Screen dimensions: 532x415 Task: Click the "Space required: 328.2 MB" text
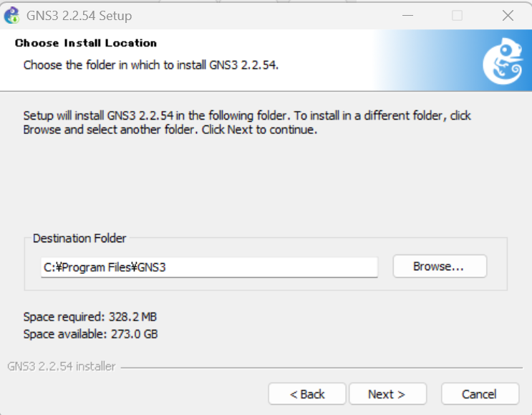pos(90,316)
